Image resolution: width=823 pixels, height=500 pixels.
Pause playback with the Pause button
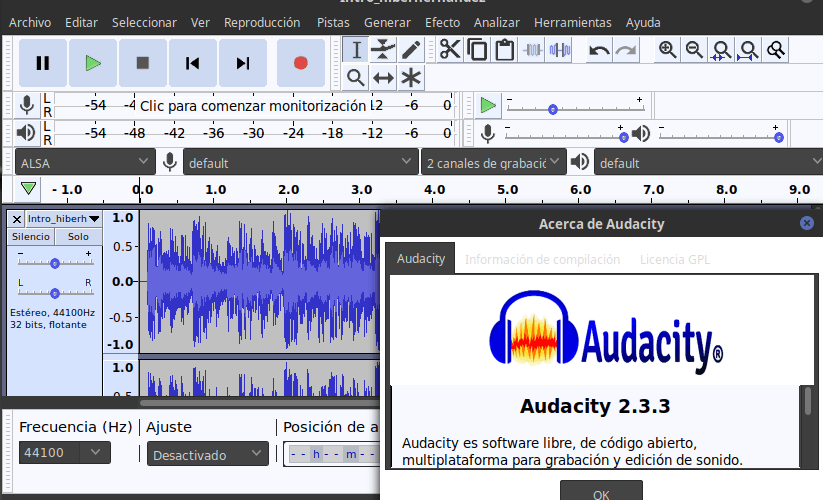pyautogui.click(x=43, y=63)
